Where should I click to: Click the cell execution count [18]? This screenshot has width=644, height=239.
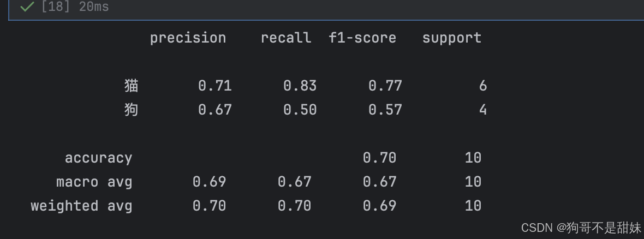[56, 7]
